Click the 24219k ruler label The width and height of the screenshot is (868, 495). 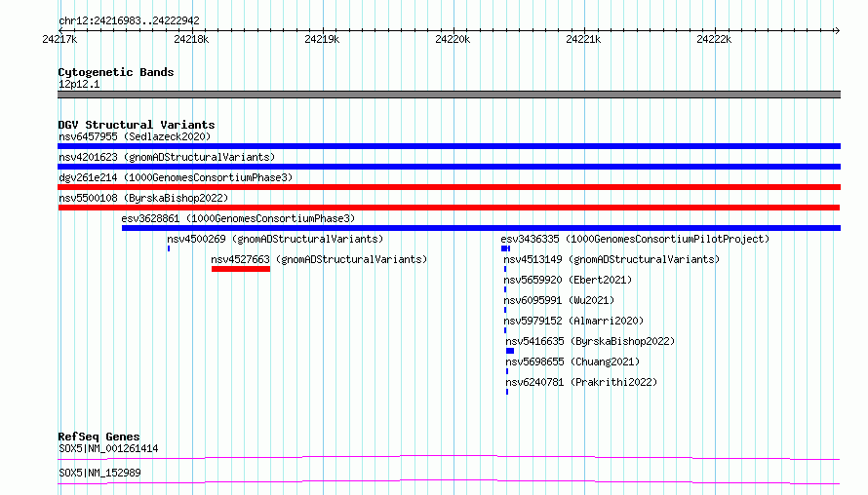coord(322,39)
